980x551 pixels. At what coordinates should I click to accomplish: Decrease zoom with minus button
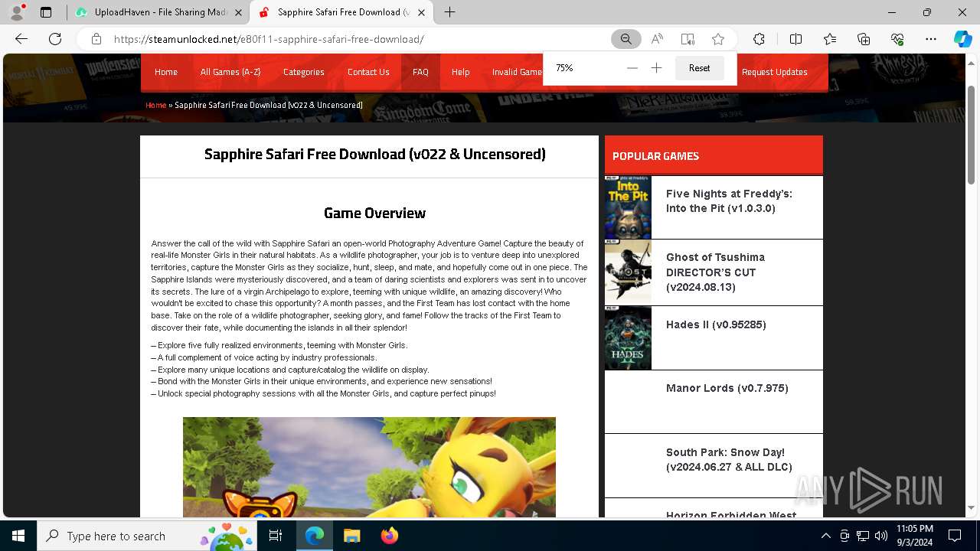(632, 68)
